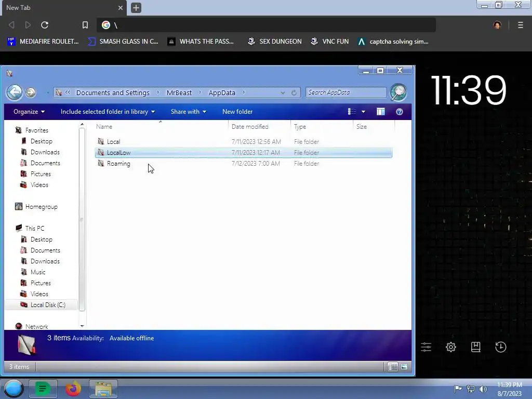Open the address bar history dropdown
532x399 pixels.
tap(283, 92)
